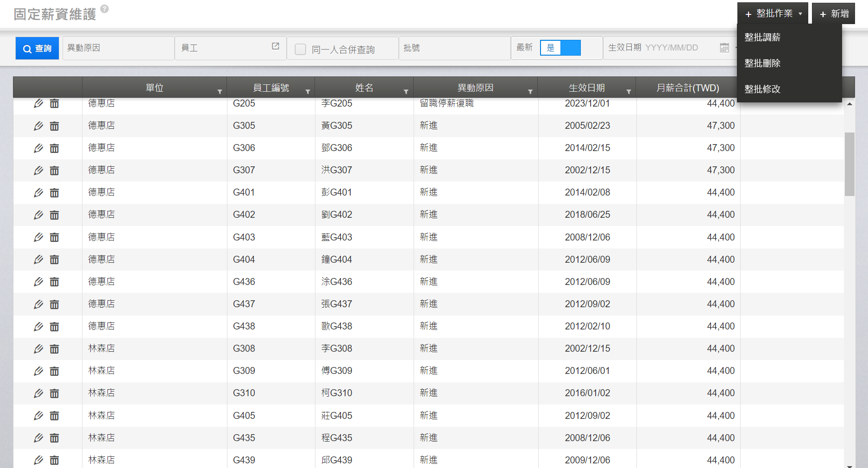
Task: Click the 新增 button to add record
Action: [x=834, y=13]
